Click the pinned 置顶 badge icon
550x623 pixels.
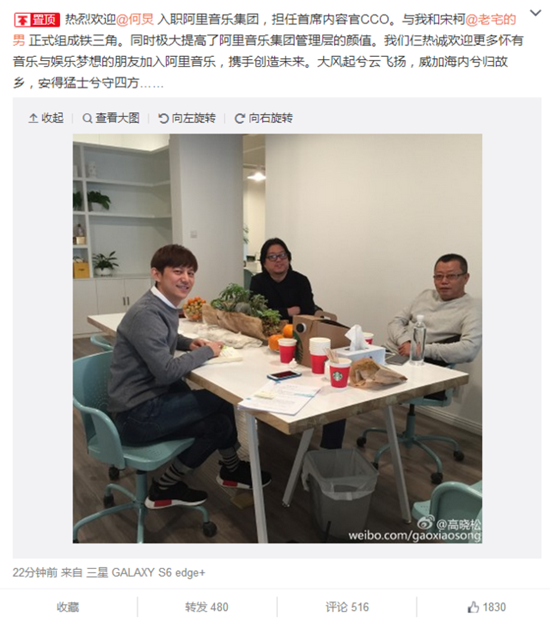[x=37, y=19]
